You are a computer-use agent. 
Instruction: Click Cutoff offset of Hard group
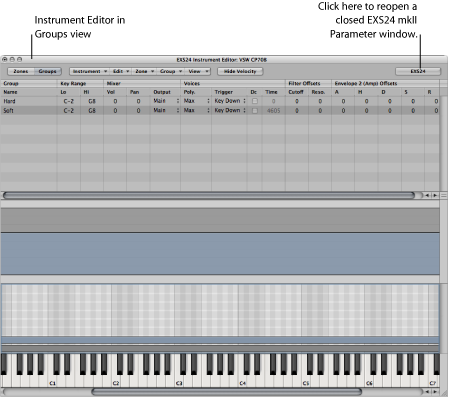click(x=297, y=101)
